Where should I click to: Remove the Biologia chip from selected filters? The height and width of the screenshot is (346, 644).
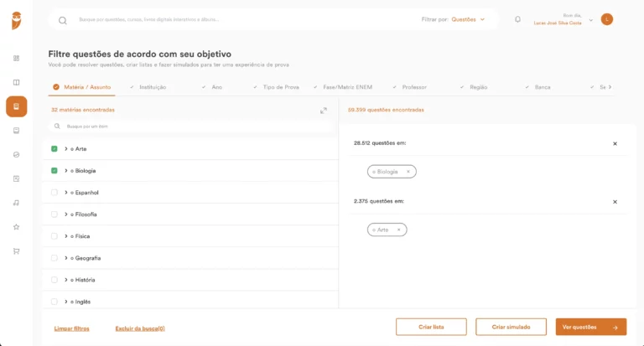coord(408,172)
